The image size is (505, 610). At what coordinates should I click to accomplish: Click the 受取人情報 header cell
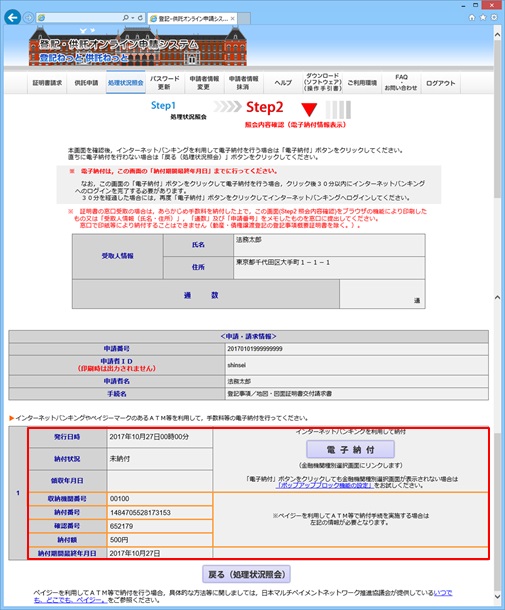117,256
